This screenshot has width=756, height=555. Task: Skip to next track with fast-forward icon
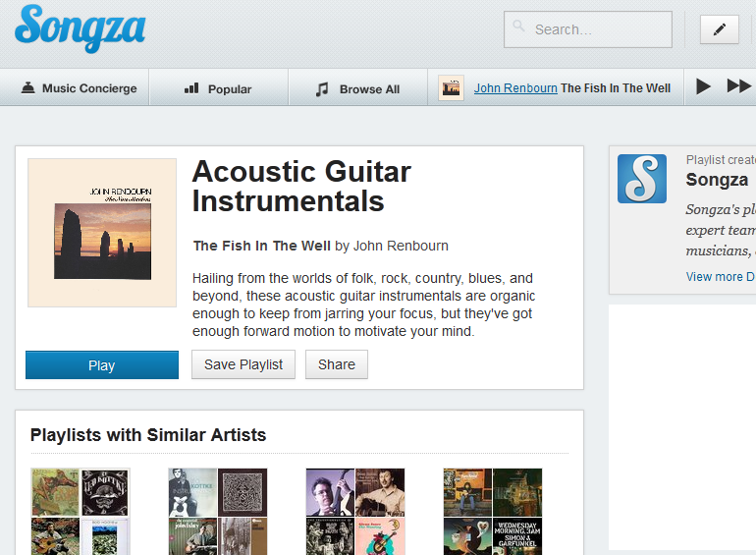click(x=738, y=87)
